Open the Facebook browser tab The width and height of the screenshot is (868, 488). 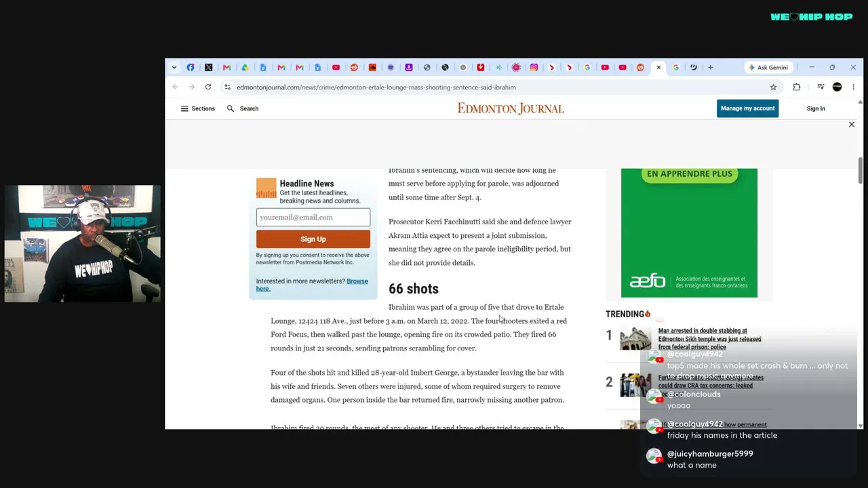click(191, 68)
